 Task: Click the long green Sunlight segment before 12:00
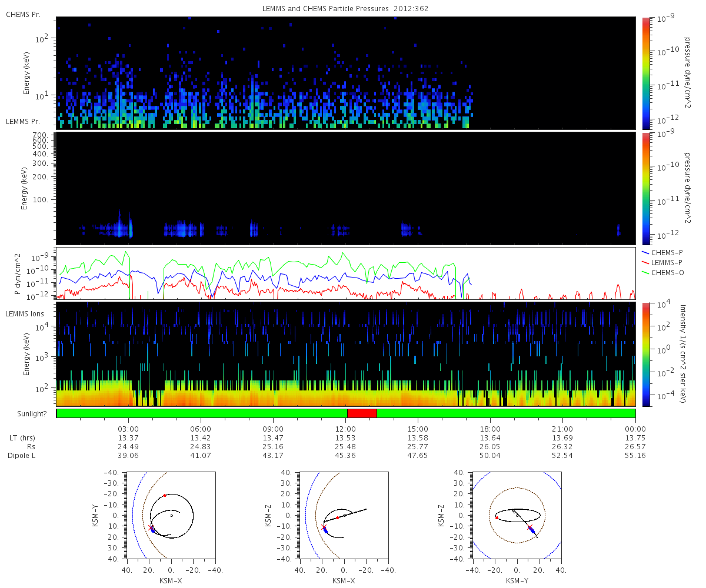pos(202,413)
